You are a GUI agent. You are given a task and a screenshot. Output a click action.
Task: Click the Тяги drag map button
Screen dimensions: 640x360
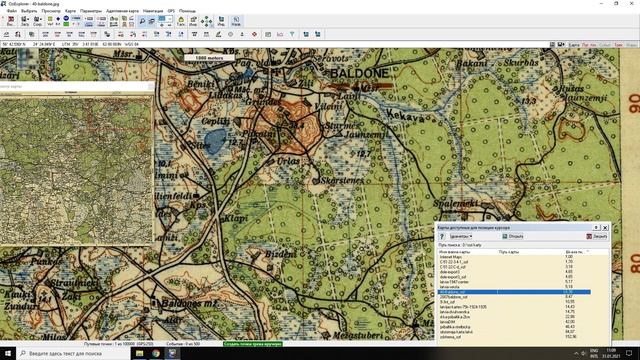(x=181, y=21)
